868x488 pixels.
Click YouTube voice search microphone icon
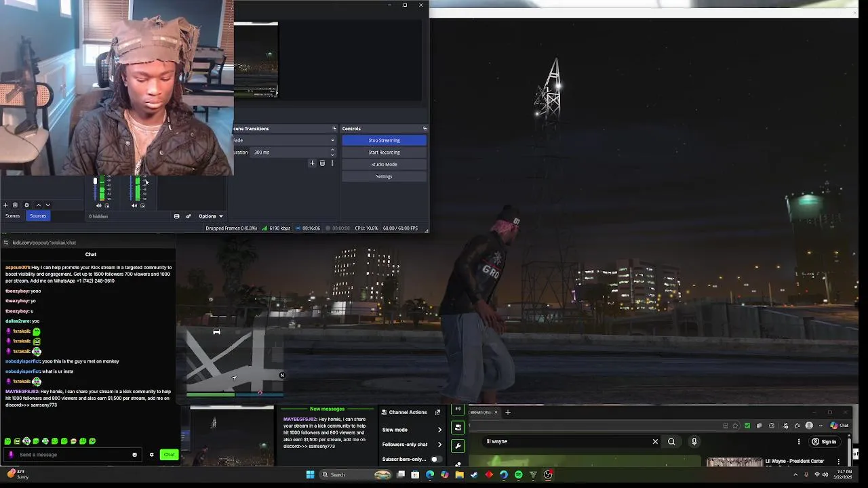(694, 442)
